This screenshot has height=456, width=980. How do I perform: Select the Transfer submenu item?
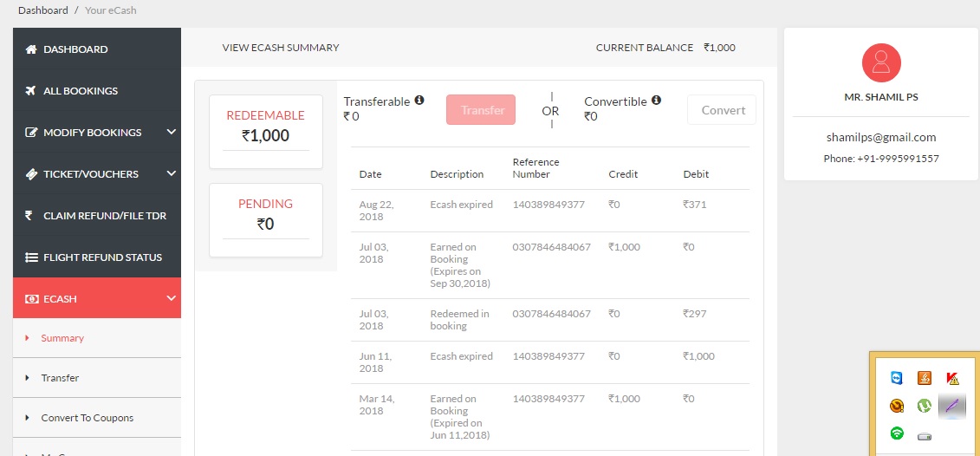(x=97, y=378)
